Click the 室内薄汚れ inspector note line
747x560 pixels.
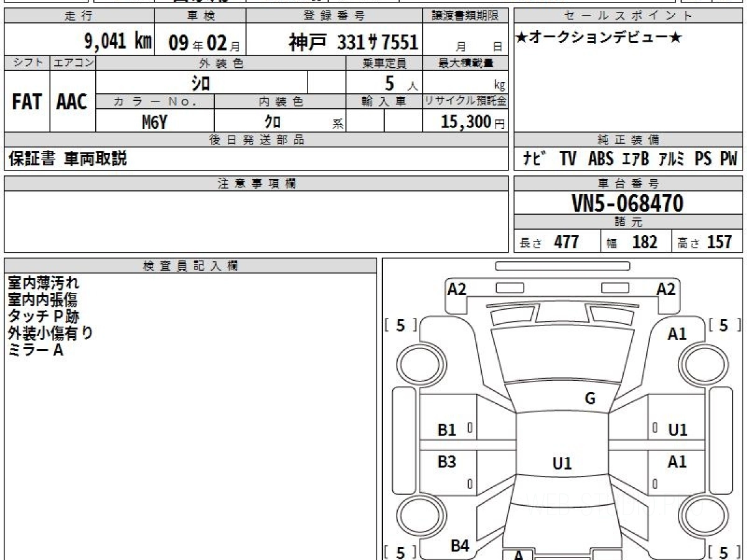point(44,283)
